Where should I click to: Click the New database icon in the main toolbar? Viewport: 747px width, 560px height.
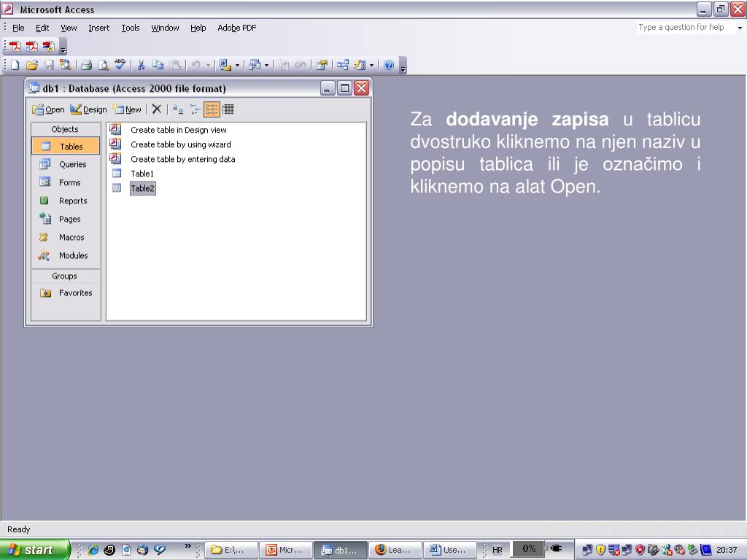click(15, 65)
